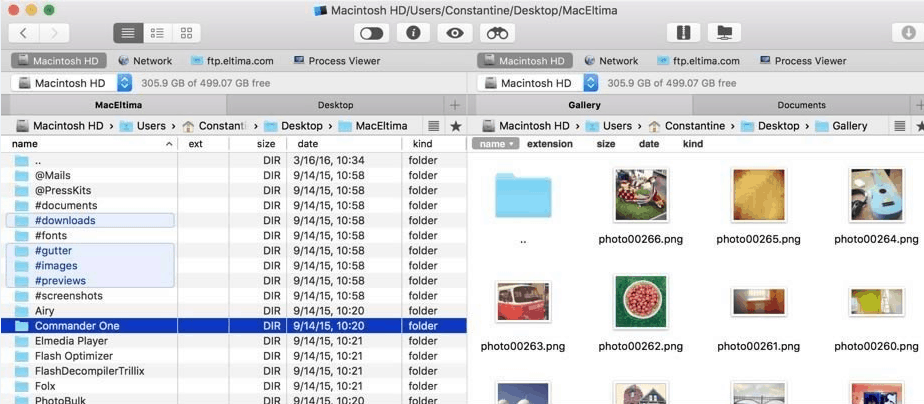Click the archive compress toolbar icon
Image resolution: width=924 pixels, height=404 pixels.
tap(683, 33)
